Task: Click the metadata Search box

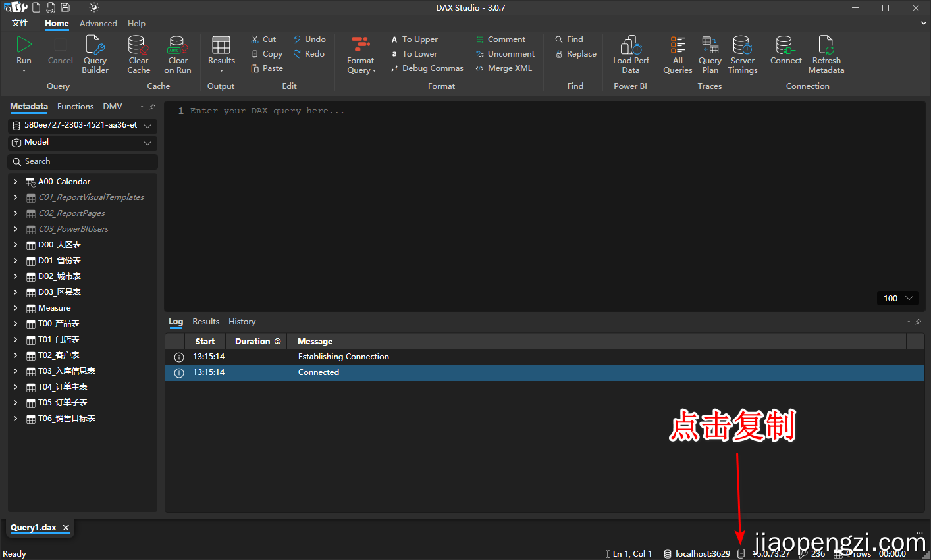Action: coord(83,161)
